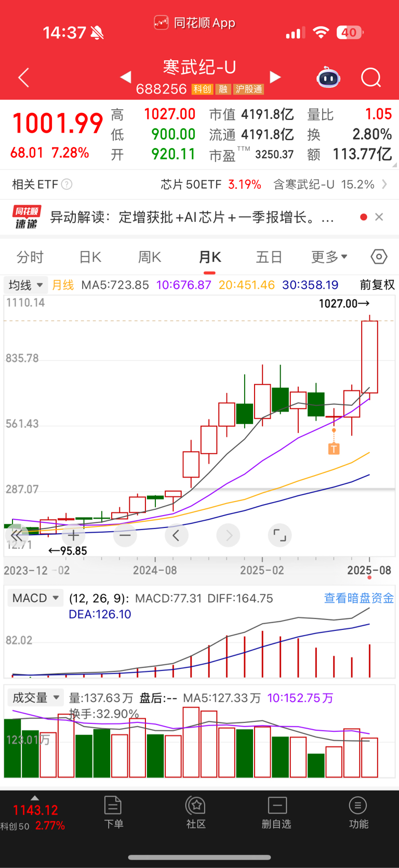
Task: Toggle 前复权 price adjustment mode
Action: tap(377, 285)
